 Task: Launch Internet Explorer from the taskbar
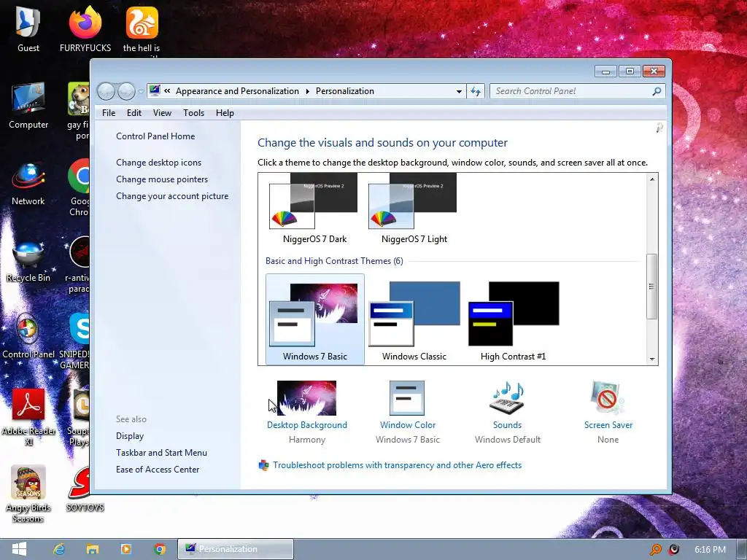tap(59, 549)
